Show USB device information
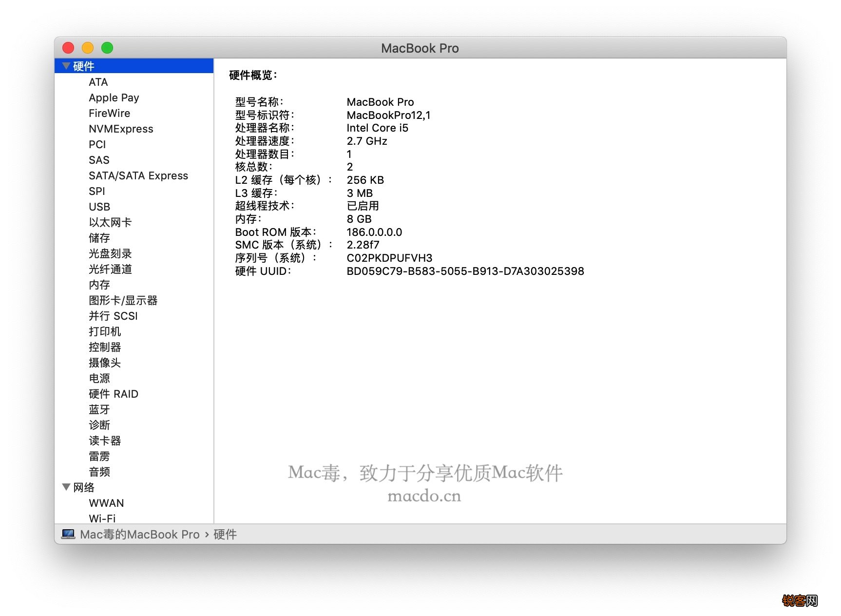 pos(99,207)
